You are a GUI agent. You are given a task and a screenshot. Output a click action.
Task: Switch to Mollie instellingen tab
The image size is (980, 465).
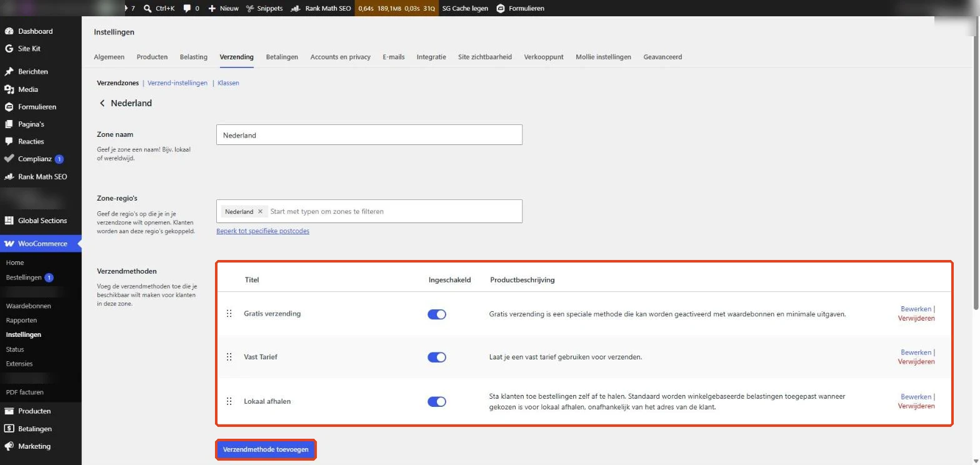tap(603, 57)
